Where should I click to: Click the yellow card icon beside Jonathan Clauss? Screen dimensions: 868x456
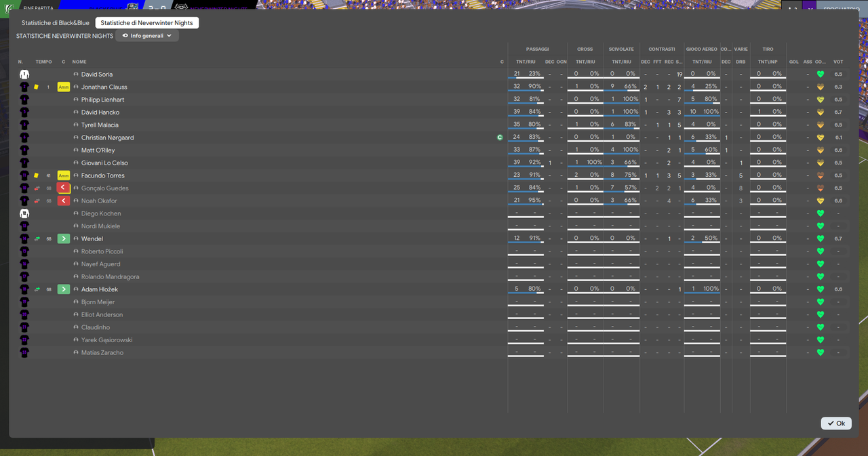click(37, 87)
